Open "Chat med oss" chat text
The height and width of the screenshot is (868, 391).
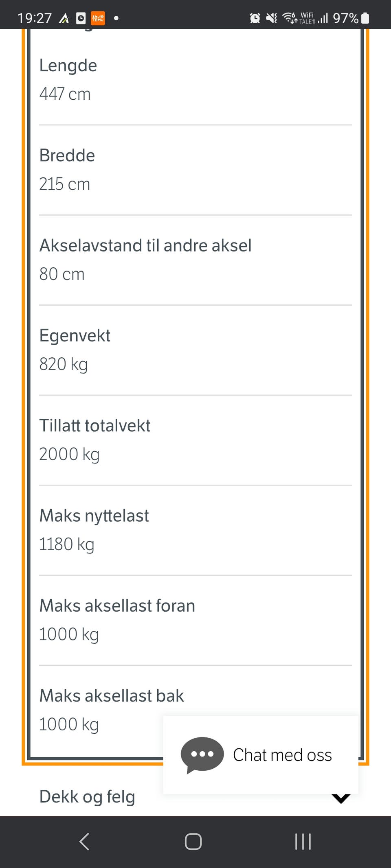click(282, 755)
